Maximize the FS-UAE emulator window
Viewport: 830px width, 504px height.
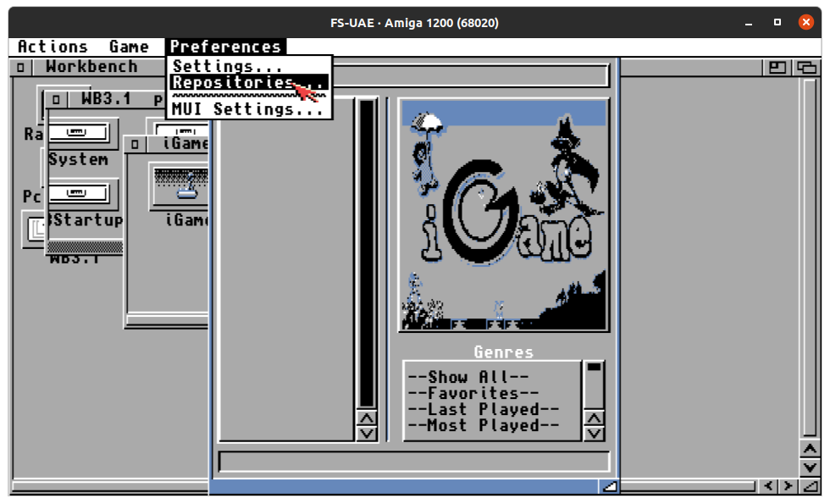click(x=777, y=22)
